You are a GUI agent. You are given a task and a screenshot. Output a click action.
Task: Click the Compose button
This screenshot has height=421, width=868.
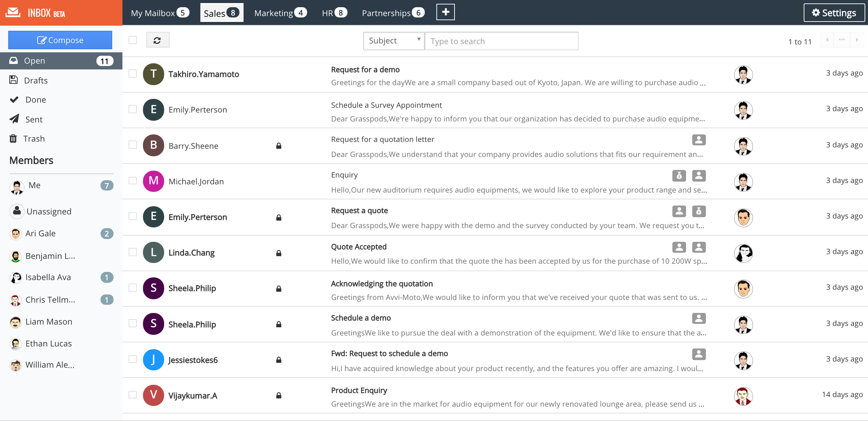(x=61, y=39)
